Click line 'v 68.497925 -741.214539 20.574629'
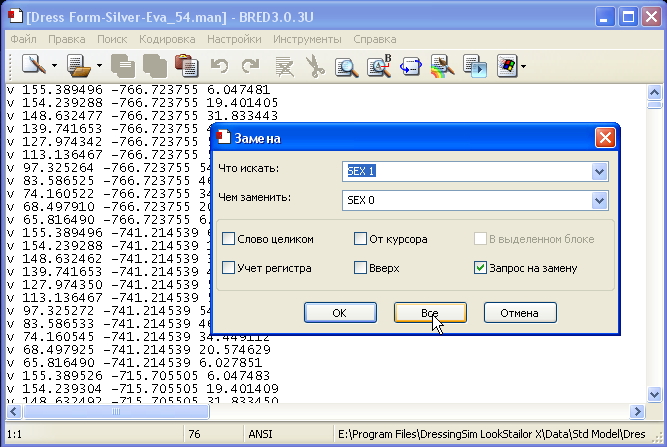 coord(139,350)
